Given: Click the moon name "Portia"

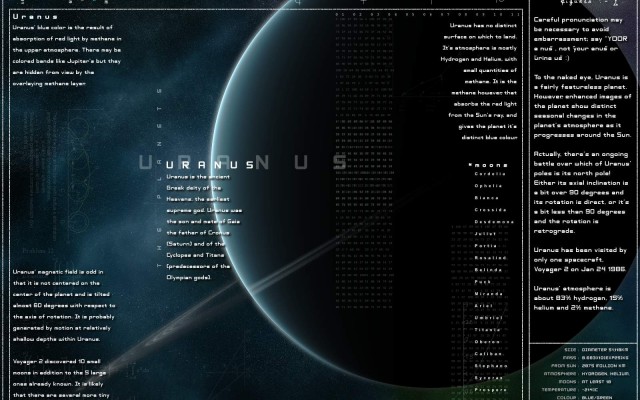Looking at the screenshot, I should click(486, 246).
